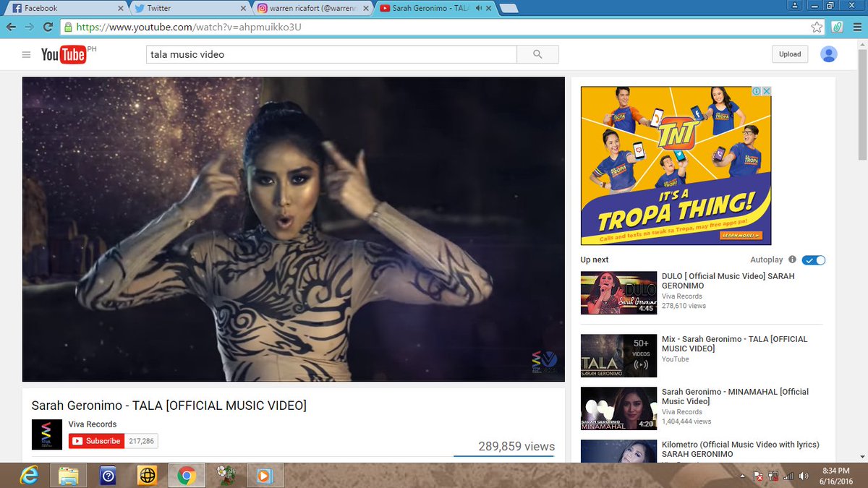868x488 pixels.
Task: Open the Plants vs Zombies taskbar icon
Action: pos(226,476)
